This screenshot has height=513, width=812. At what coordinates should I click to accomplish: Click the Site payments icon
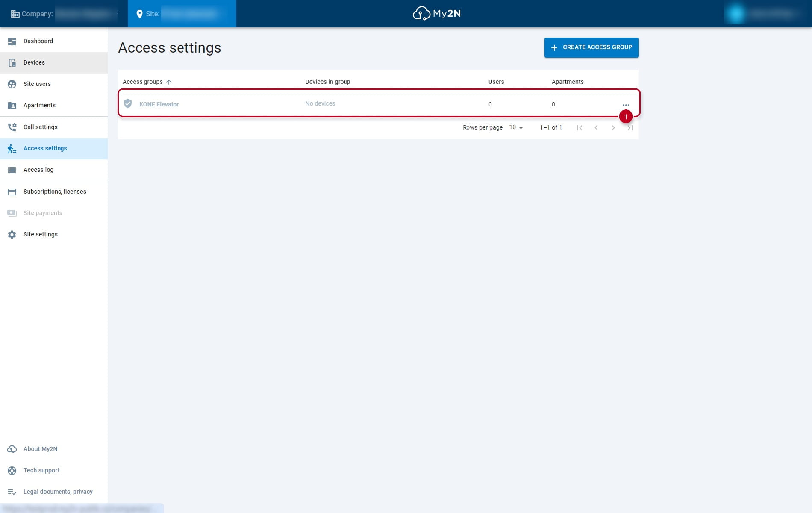pos(12,213)
